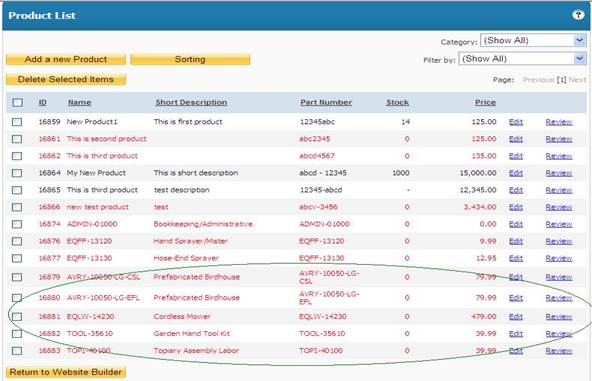Tick checkbox for product 16883
Viewport: 592px width, 381px height.
click(x=17, y=351)
